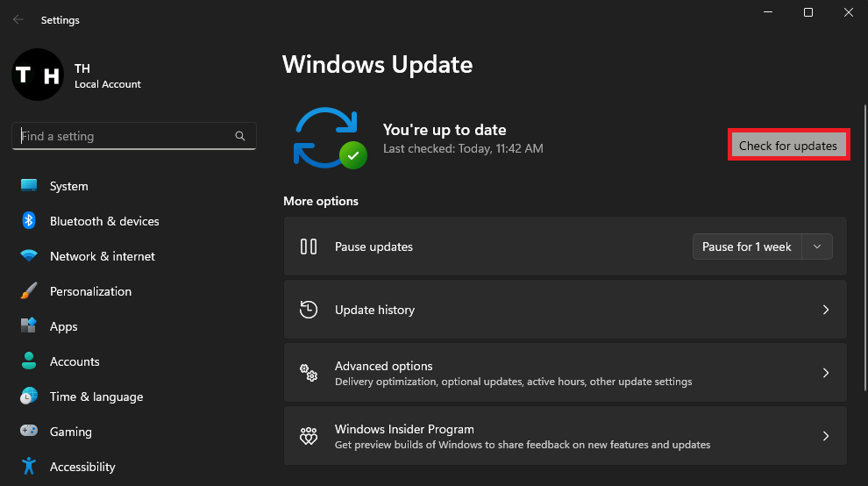Click the pause icon beside Pause updates
Screen dimensions: 868x486
point(309,247)
